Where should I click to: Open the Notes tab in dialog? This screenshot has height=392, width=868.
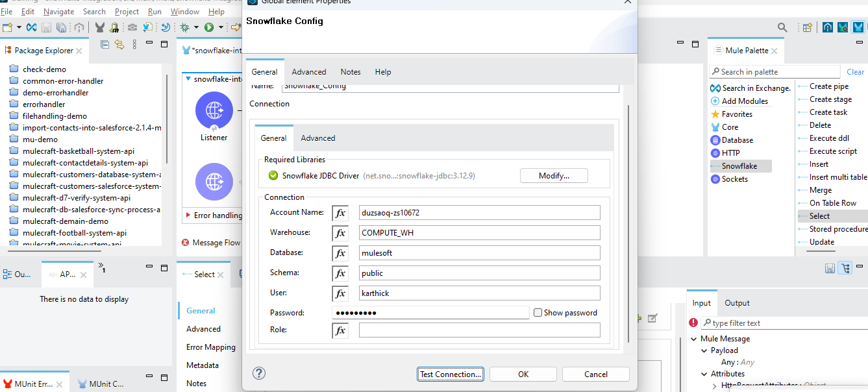[351, 72]
